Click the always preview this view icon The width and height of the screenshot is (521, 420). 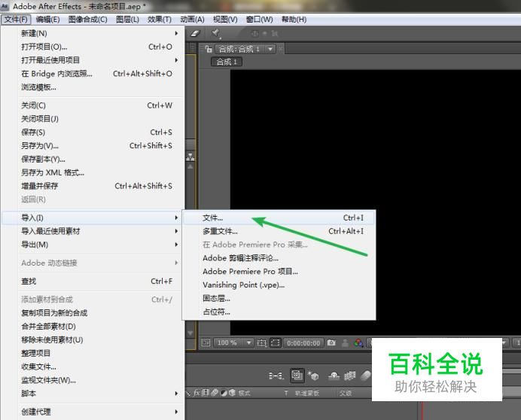[x=206, y=342]
